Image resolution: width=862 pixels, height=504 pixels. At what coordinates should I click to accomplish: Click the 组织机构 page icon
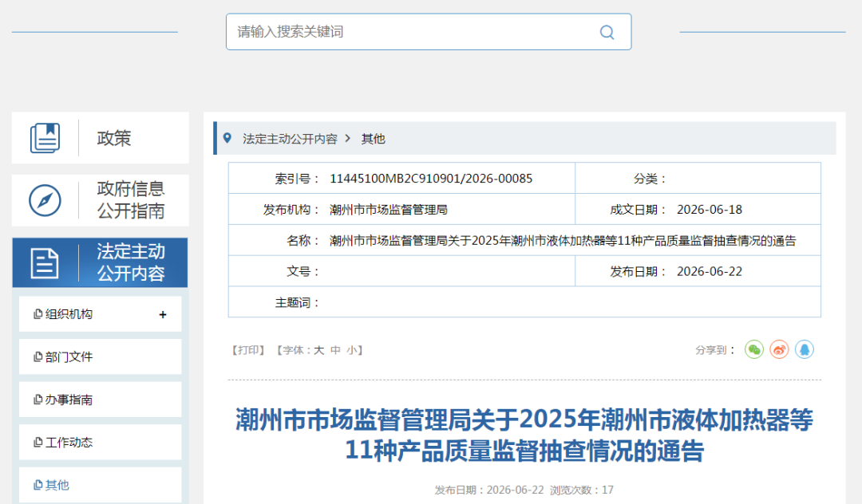pyautogui.click(x=38, y=314)
